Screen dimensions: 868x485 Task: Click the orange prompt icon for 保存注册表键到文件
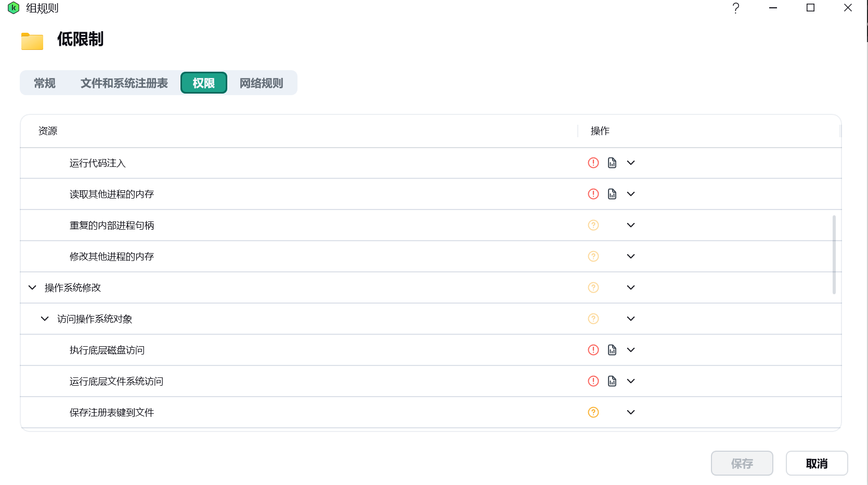click(593, 412)
